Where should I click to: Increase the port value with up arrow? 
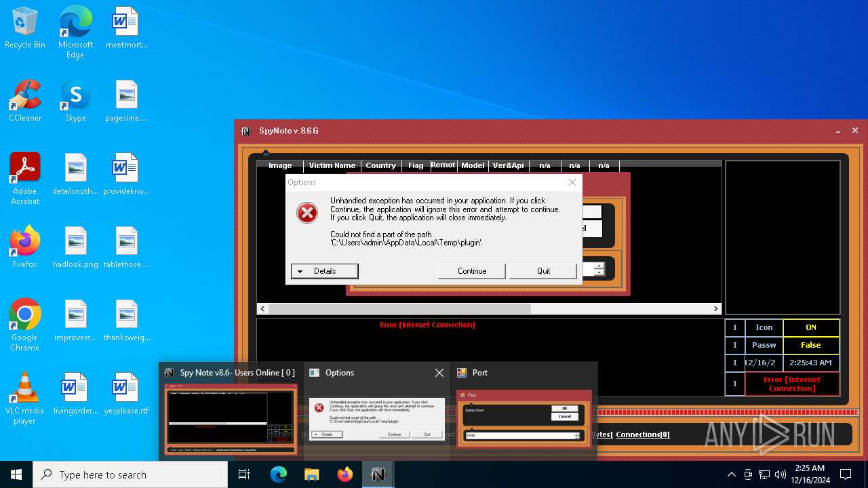599,266
